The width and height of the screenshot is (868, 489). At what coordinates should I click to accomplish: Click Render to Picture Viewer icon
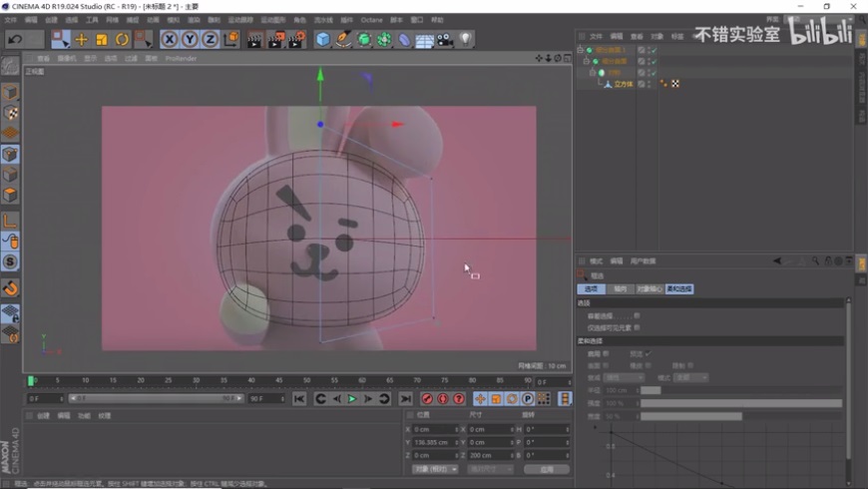pyautogui.click(x=275, y=40)
